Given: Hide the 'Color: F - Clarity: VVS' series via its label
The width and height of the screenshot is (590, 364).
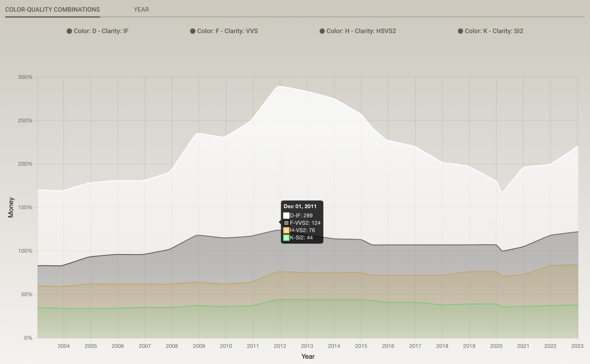Looking at the screenshot, I should (x=227, y=31).
